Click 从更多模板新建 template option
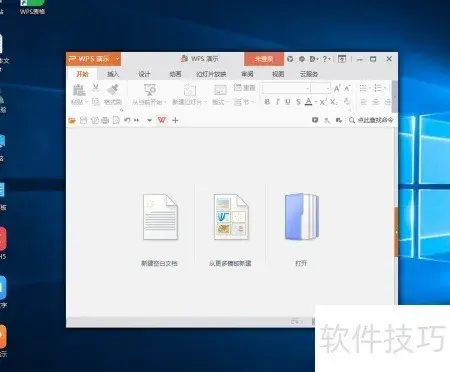The image size is (450, 372). (x=230, y=230)
